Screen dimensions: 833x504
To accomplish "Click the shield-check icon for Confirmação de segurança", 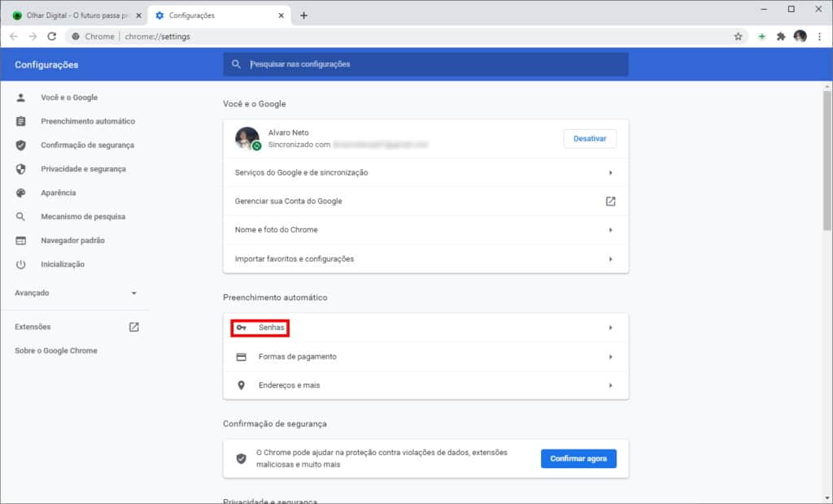I will (x=20, y=145).
